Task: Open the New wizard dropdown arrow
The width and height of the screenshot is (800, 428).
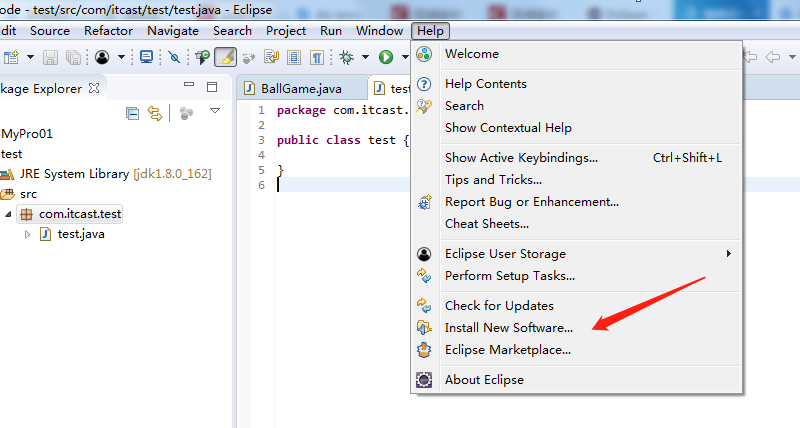Action: pos(30,57)
